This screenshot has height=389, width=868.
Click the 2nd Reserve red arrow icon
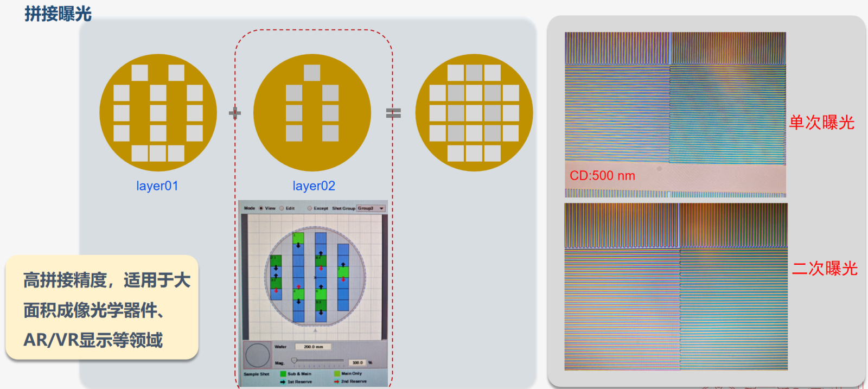tap(337, 381)
